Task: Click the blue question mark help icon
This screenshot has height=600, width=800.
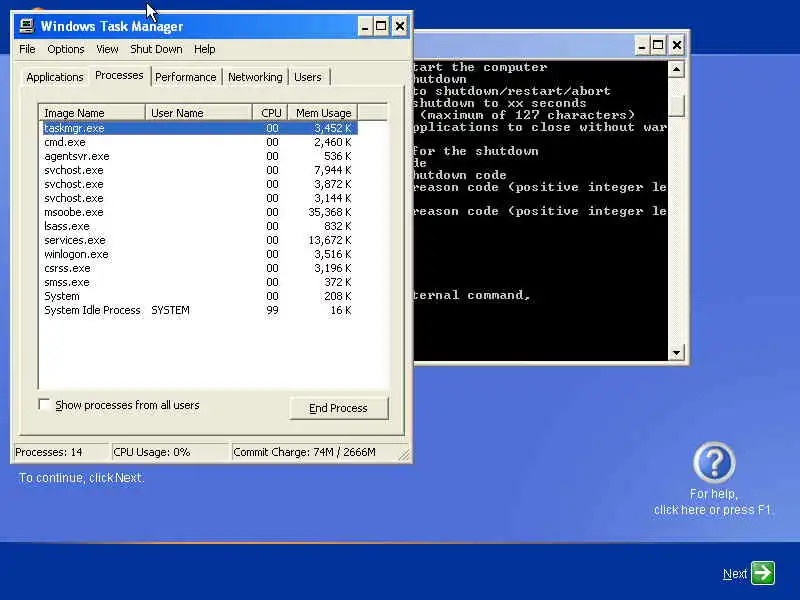Action: 714,462
